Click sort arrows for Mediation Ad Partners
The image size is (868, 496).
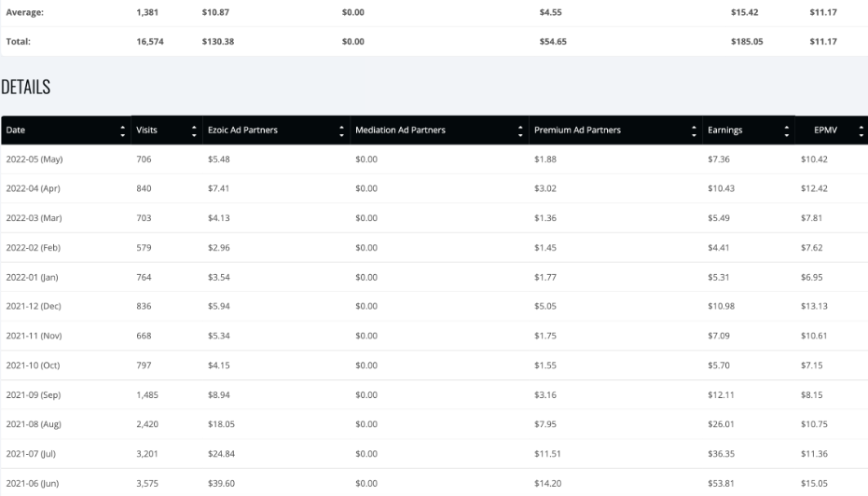520,131
